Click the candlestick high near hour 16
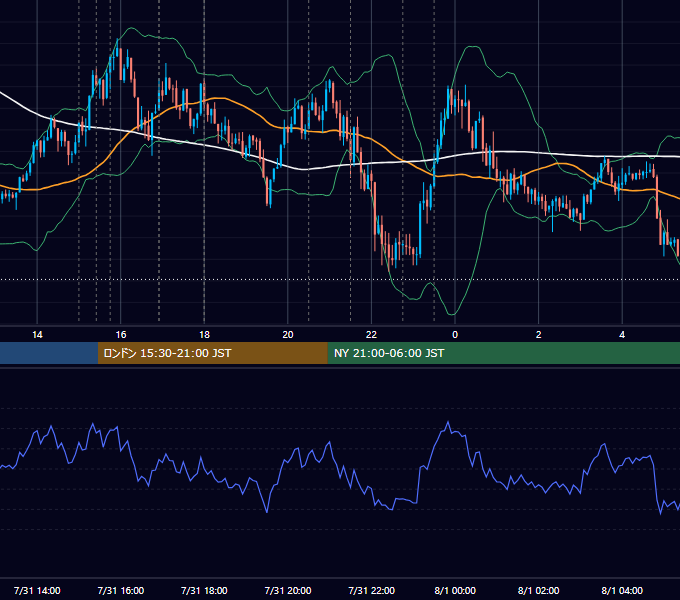 pos(118,43)
